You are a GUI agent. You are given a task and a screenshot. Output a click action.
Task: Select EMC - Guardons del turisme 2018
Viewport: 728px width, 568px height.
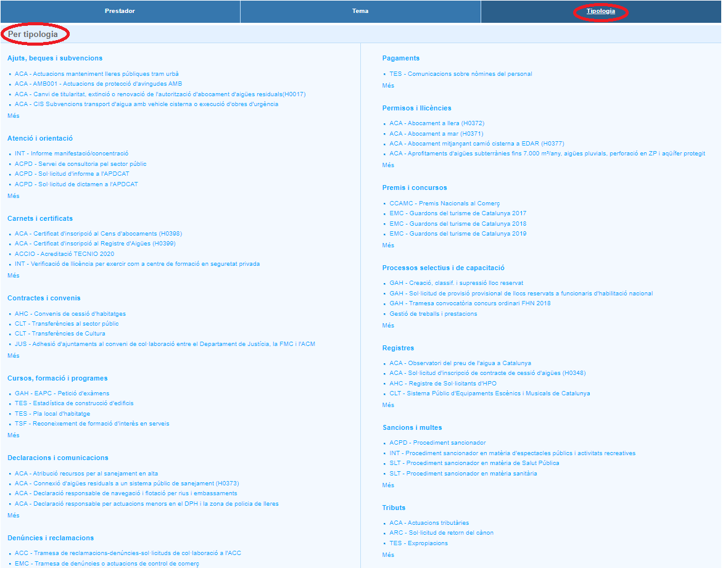coord(458,224)
